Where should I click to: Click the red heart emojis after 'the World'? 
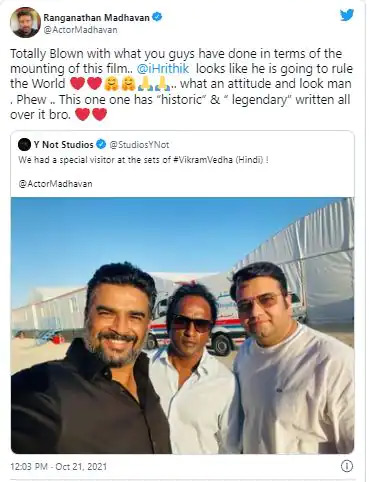coord(86,84)
